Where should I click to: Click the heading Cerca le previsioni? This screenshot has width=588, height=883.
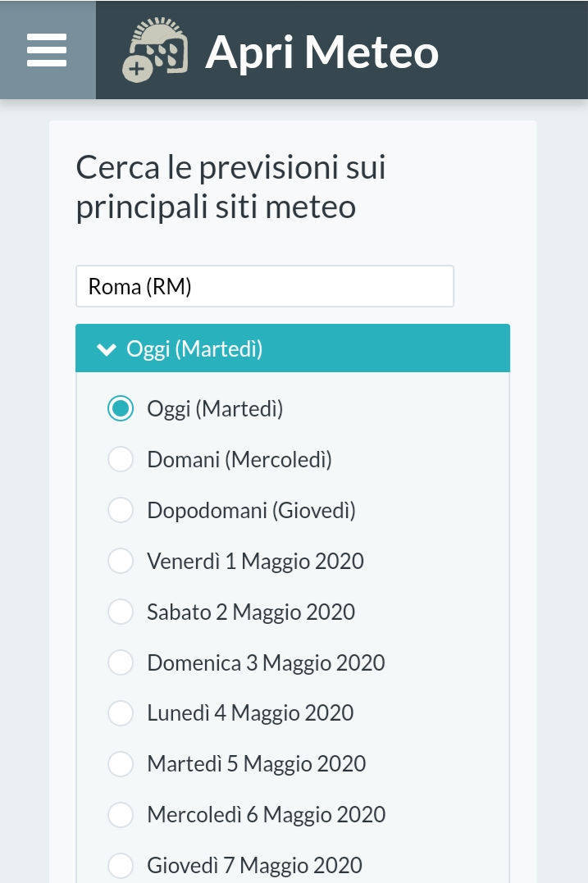click(x=231, y=187)
